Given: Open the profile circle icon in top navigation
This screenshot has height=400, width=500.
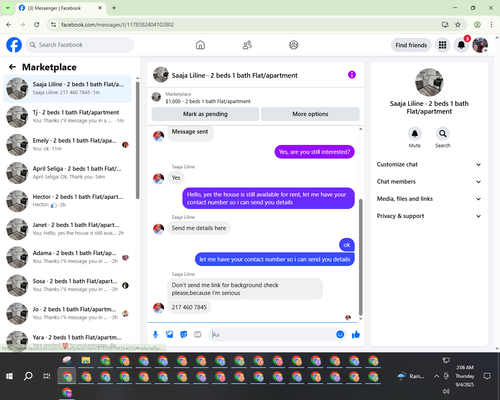Looking at the screenshot, I should click(x=294, y=45).
